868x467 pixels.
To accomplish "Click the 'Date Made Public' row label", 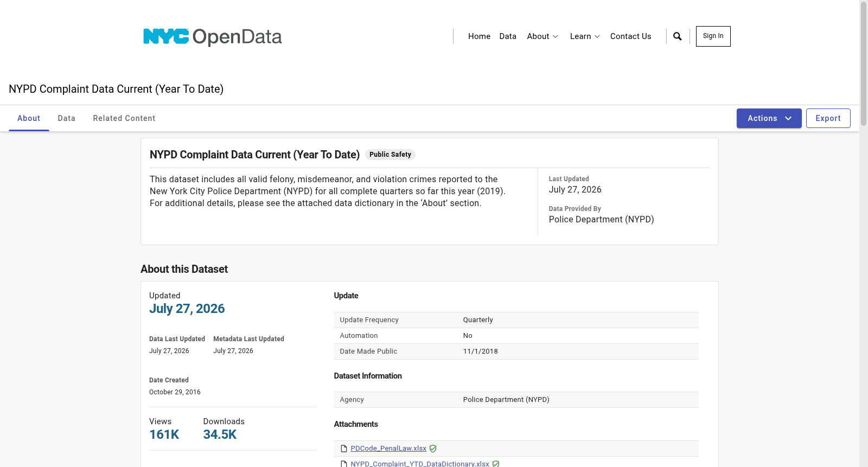I will [x=368, y=351].
